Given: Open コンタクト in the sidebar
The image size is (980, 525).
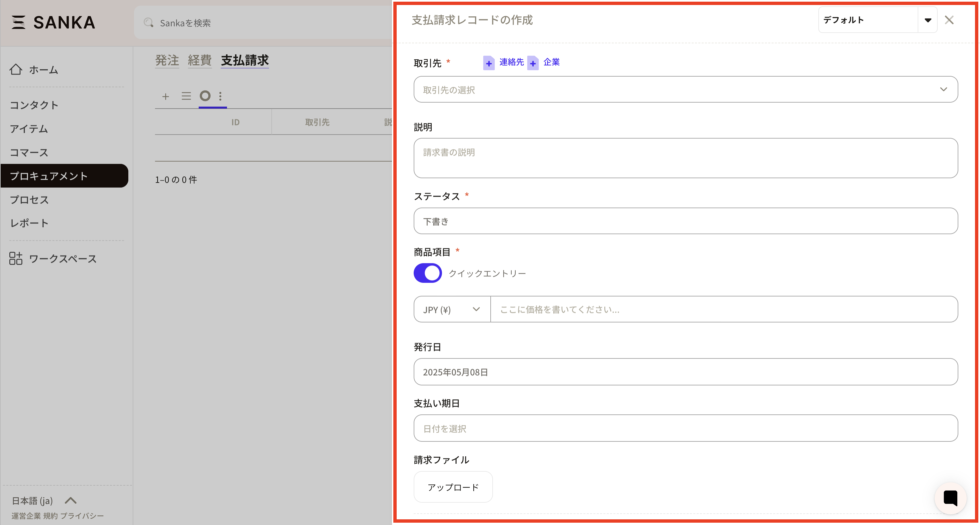Looking at the screenshot, I should point(34,105).
